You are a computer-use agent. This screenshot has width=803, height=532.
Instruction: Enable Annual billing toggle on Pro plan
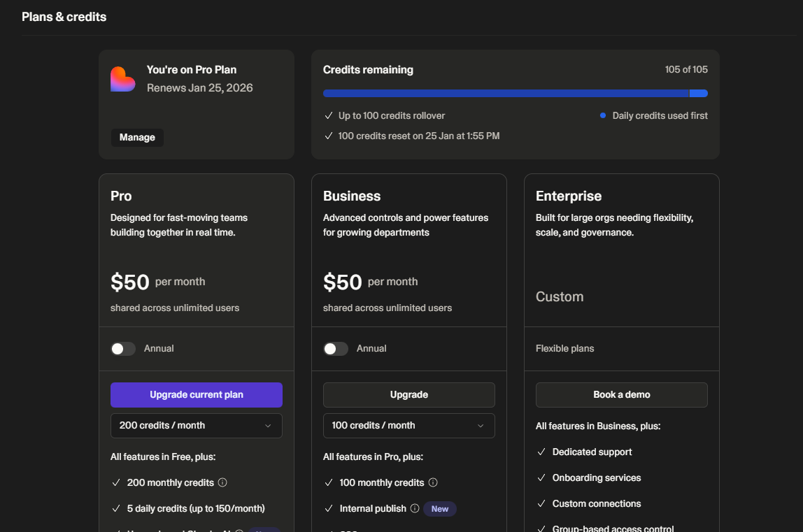point(123,349)
